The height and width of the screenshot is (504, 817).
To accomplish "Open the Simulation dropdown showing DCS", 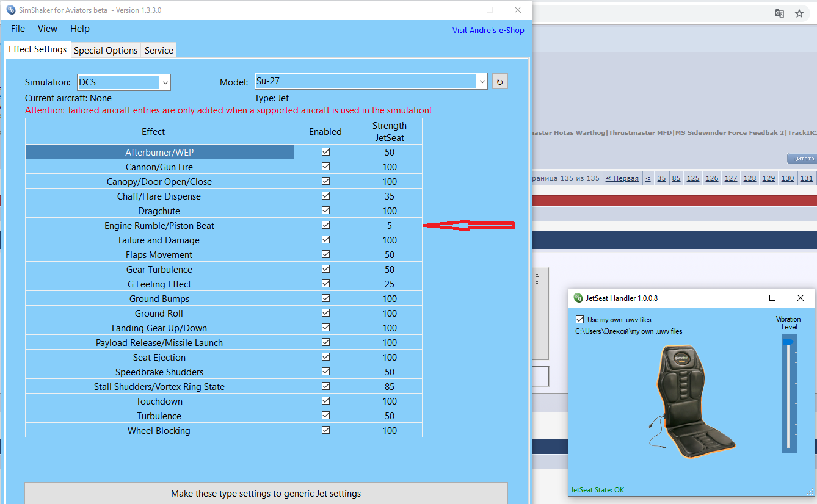I will 124,82.
